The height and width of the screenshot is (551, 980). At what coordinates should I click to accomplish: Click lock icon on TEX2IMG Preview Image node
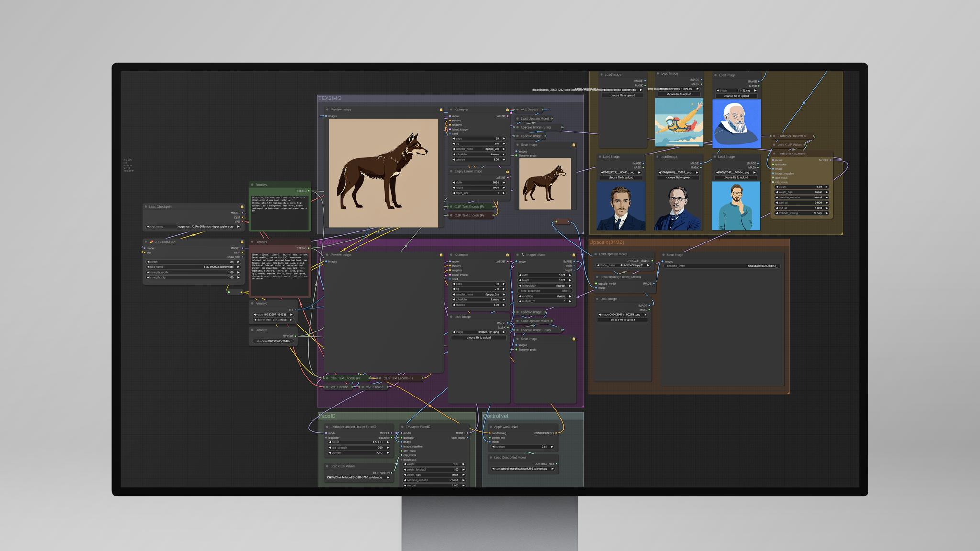441,110
